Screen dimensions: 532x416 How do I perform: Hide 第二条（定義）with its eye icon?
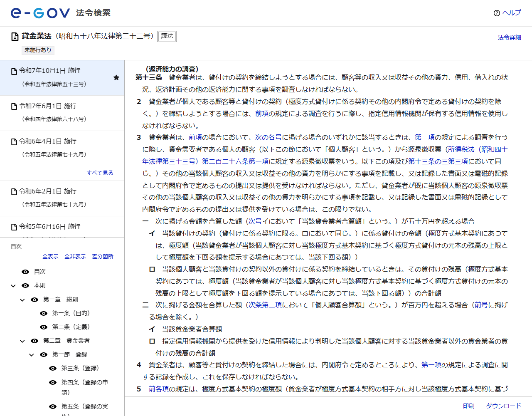pos(44,327)
